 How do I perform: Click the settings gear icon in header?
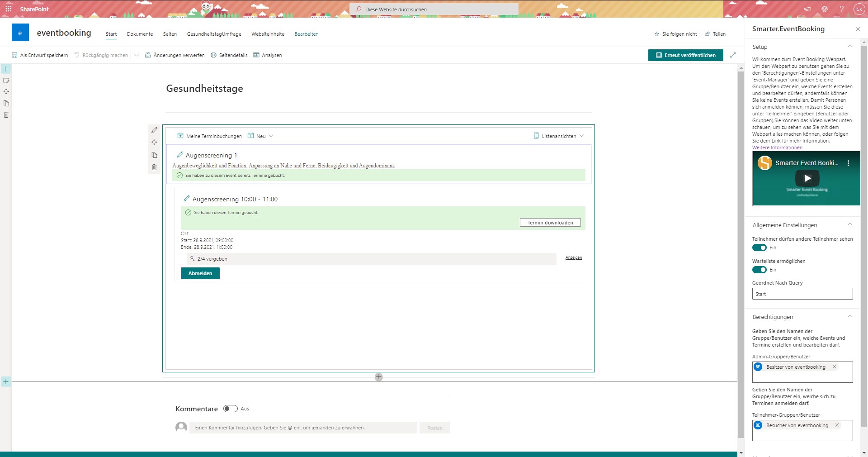825,9
